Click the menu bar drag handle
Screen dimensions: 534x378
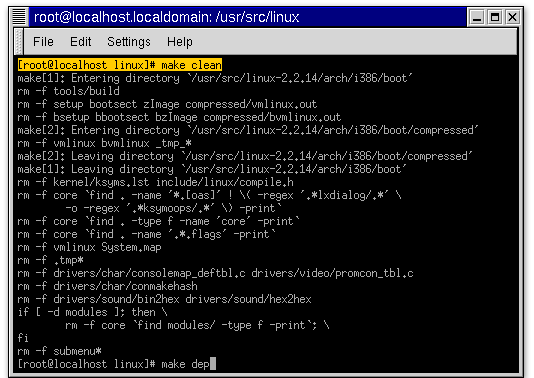[19, 42]
